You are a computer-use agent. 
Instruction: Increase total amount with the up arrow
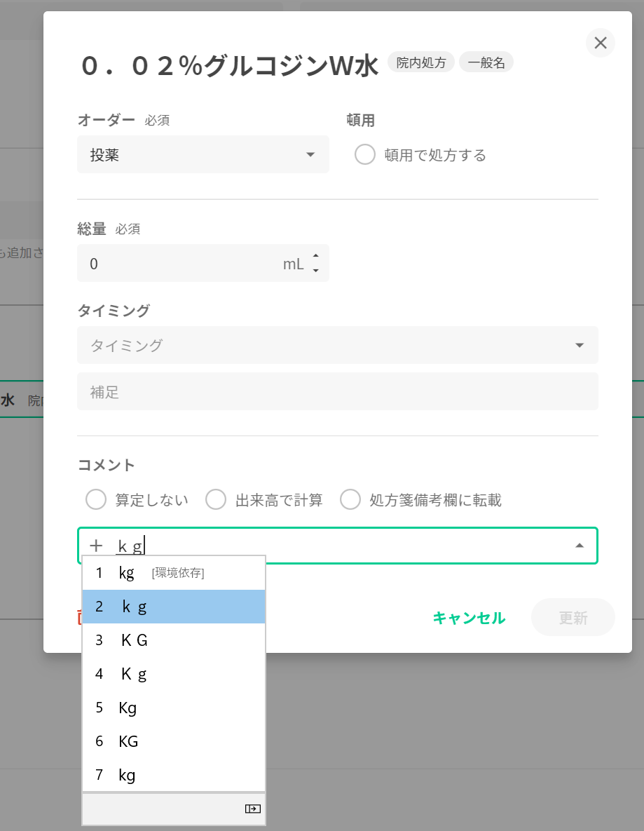(315, 256)
